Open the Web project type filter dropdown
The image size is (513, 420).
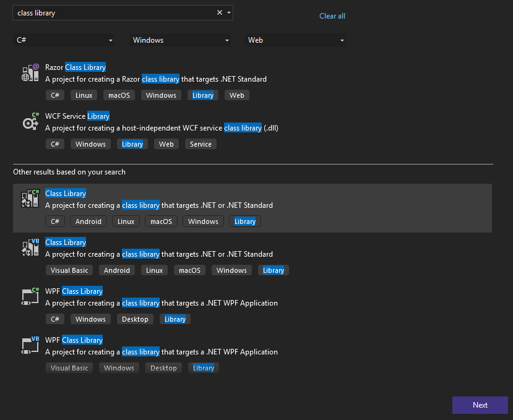(295, 40)
